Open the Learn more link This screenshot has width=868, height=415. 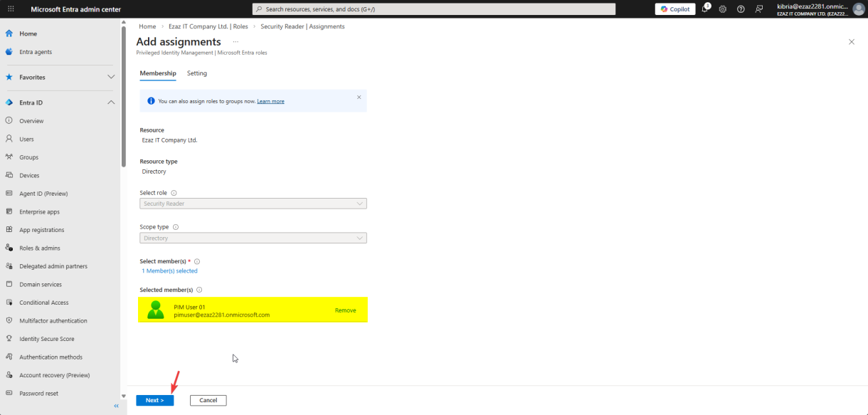(x=270, y=101)
